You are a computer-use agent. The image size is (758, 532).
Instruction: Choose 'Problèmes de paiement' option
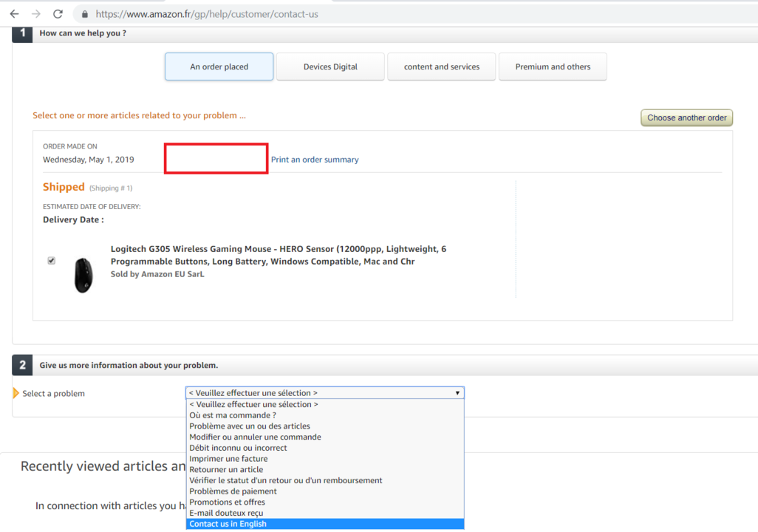pyautogui.click(x=325, y=491)
